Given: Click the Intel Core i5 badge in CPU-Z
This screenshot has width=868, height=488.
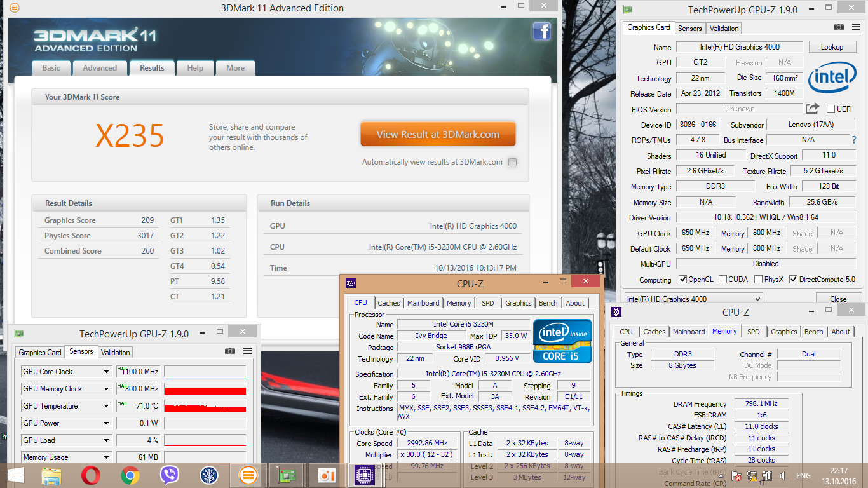Looking at the screenshot, I should click(x=562, y=341).
